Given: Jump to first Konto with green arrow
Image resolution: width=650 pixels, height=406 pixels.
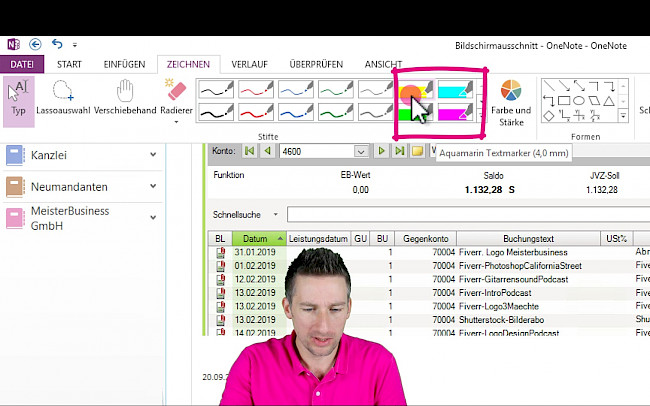Looking at the screenshot, I should point(250,151).
